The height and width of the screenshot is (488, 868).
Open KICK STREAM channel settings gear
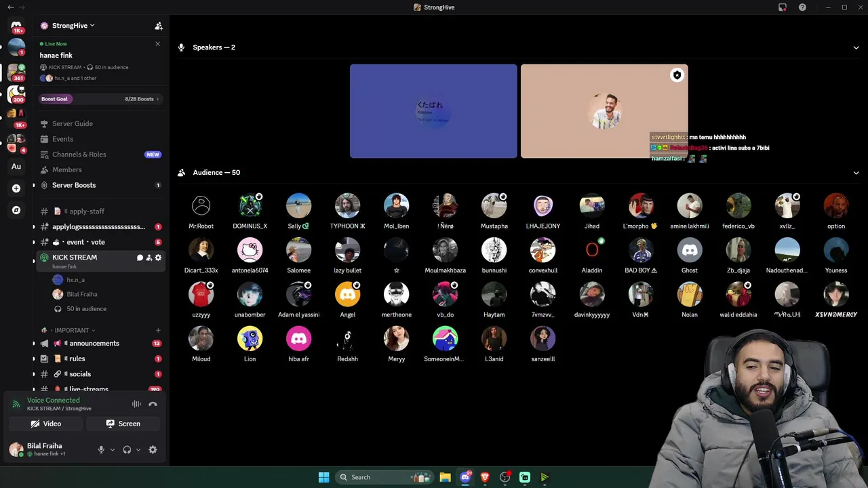pyautogui.click(x=158, y=258)
